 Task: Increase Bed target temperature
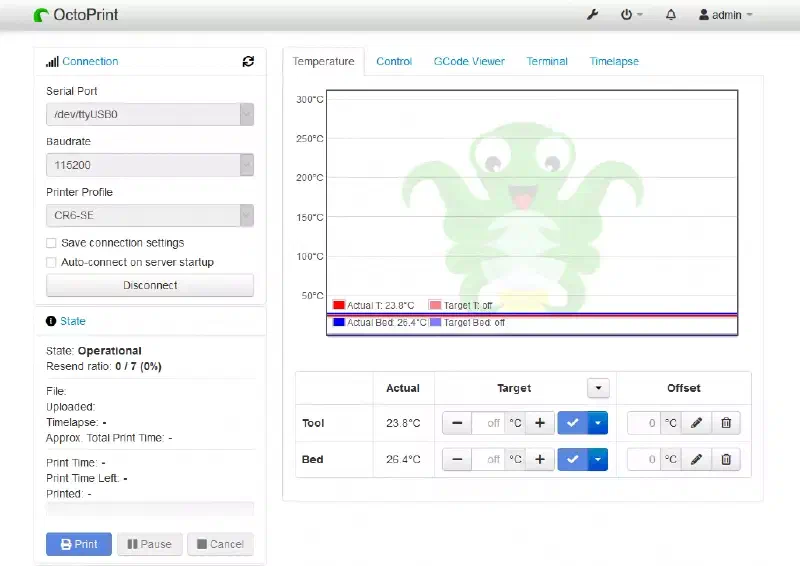click(x=540, y=459)
